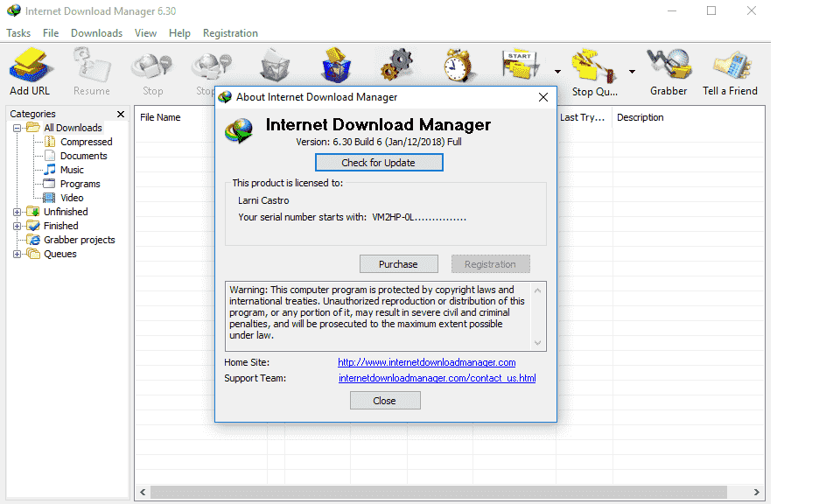This screenshot has width=840, height=504.
Task: Open Scheduler via alarm clock icon
Action: click(458, 66)
